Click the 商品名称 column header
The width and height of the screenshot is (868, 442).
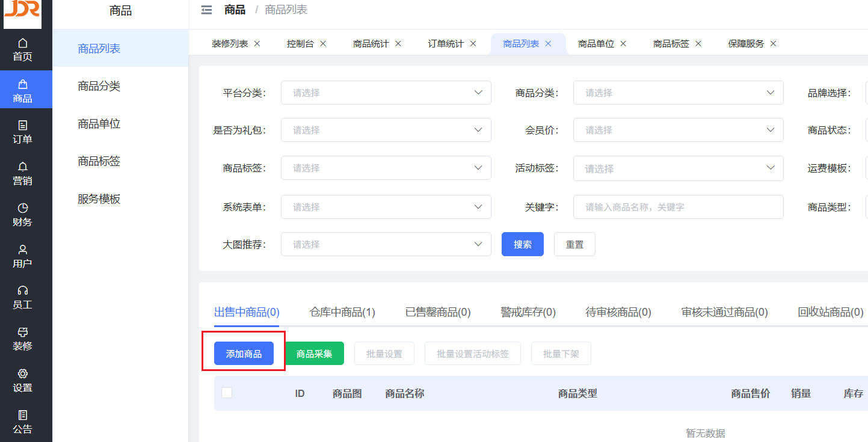pyautogui.click(x=405, y=393)
